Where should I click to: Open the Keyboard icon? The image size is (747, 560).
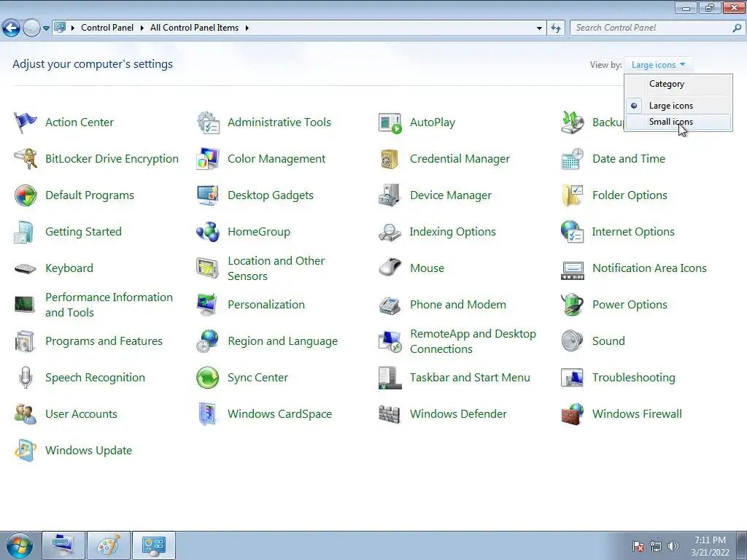click(26, 268)
